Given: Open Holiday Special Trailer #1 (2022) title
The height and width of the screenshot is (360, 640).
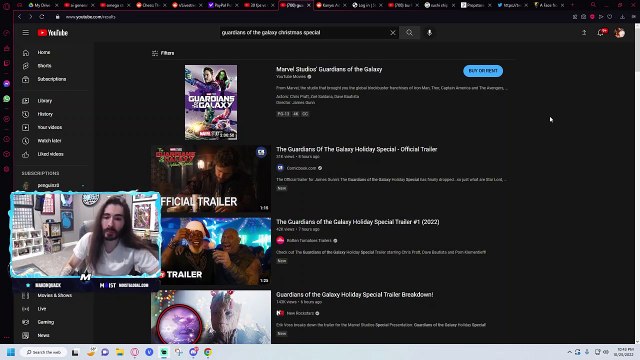Looking at the screenshot, I should tap(358, 222).
